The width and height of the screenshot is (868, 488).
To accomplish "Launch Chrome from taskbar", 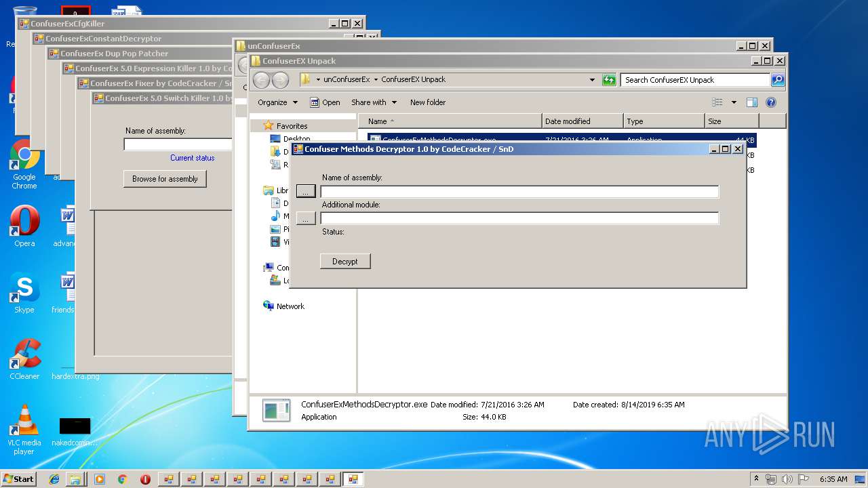I will tap(122, 479).
